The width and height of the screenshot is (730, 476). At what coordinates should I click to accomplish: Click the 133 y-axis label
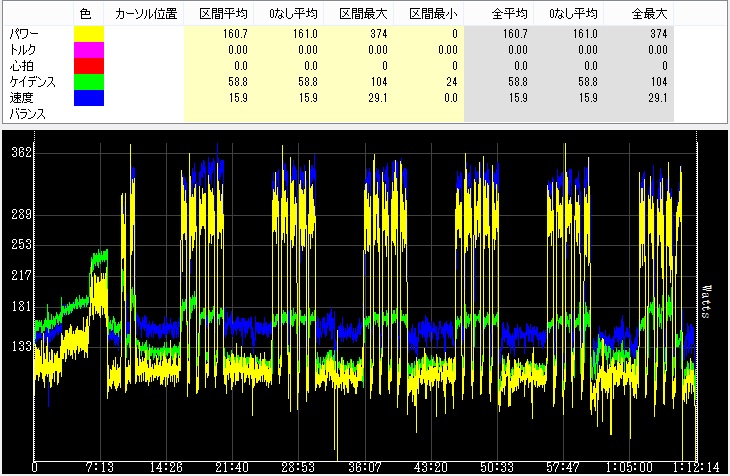pyautogui.click(x=21, y=346)
